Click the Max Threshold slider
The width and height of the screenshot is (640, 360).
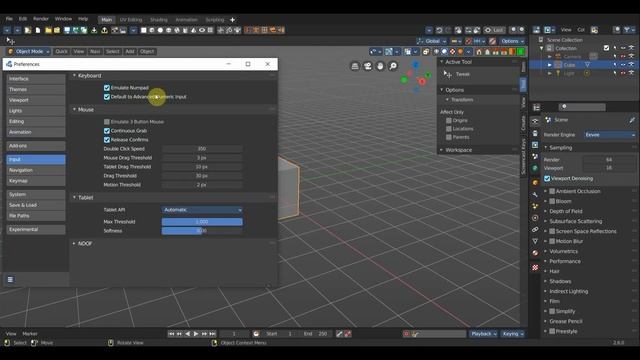[x=202, y=222]
